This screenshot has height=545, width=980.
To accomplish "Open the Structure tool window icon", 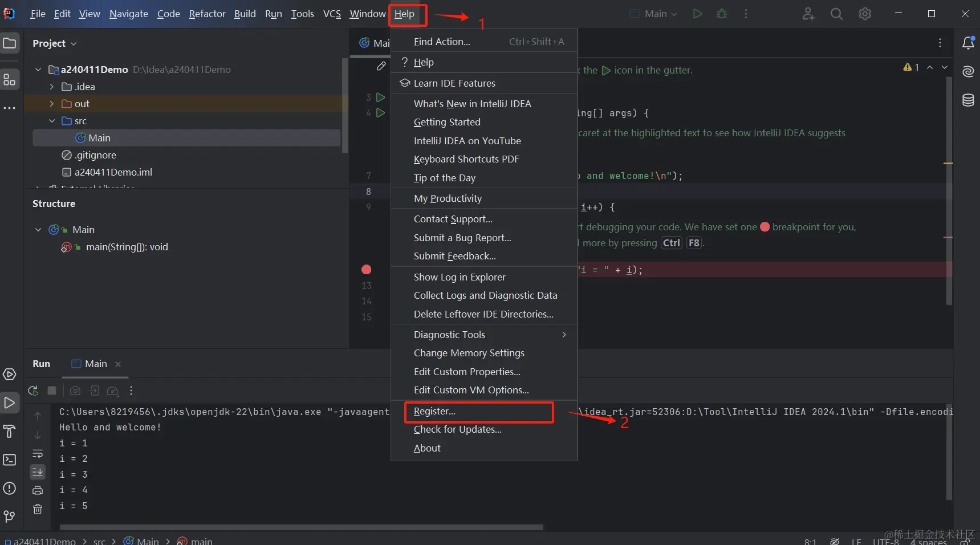I will pos(10,79).
